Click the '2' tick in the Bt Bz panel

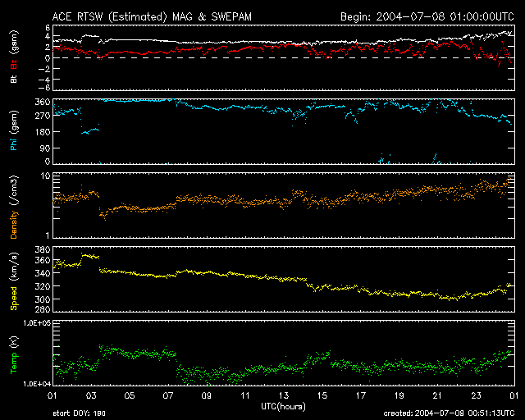(48, 47)
